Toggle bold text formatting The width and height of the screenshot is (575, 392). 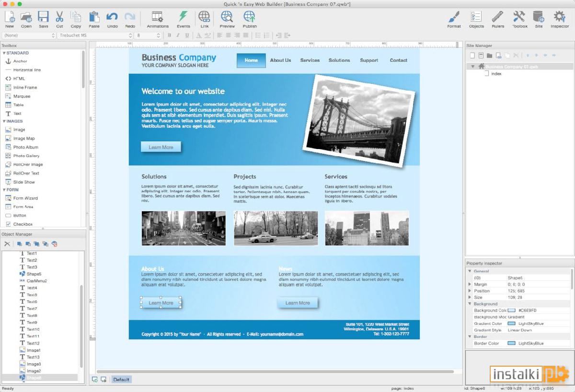169,35
